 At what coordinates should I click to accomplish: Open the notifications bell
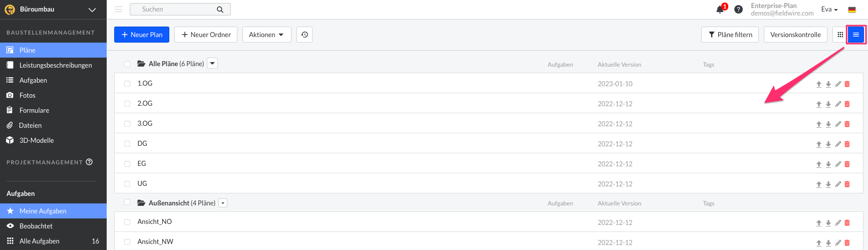[720, 9]
